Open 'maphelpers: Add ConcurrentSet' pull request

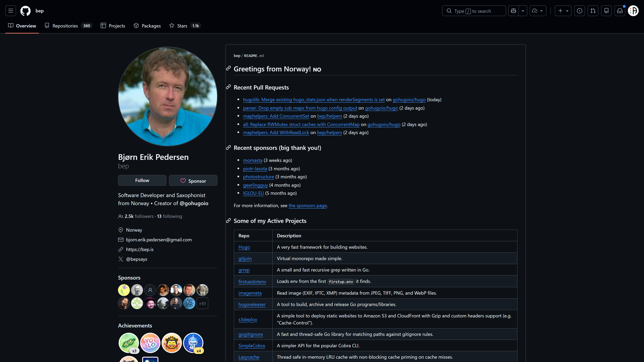pyautogui.click(x=276, y=116)
